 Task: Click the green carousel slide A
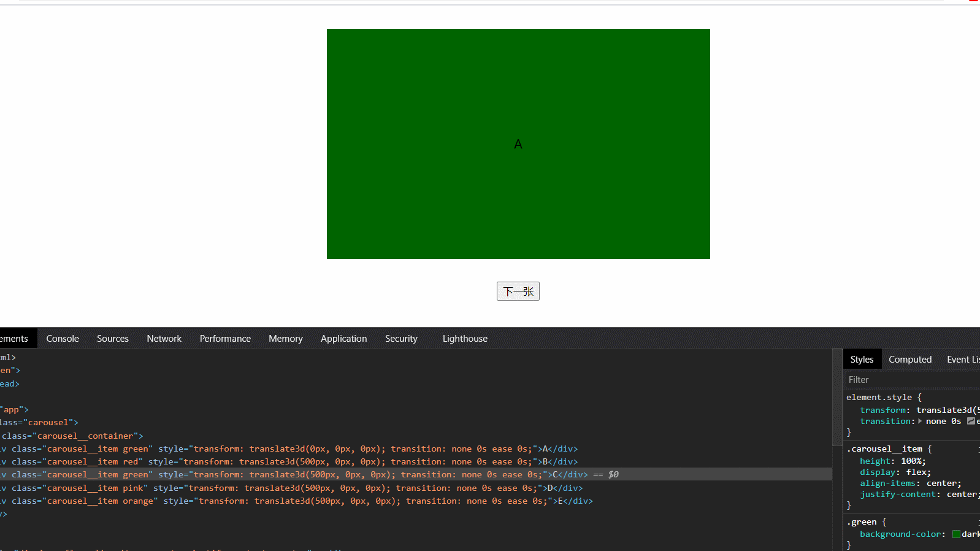(518, 144)
